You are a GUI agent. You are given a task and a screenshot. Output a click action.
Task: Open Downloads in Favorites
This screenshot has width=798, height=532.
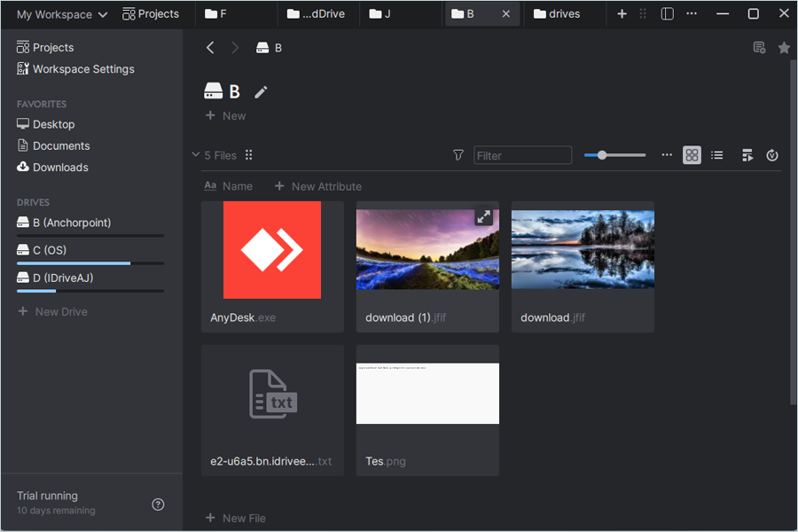point(52,167)
